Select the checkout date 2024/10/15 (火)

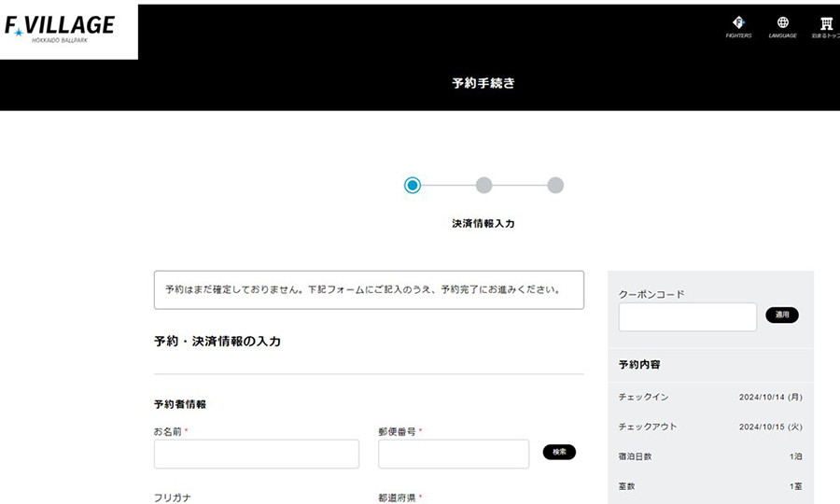770,427
